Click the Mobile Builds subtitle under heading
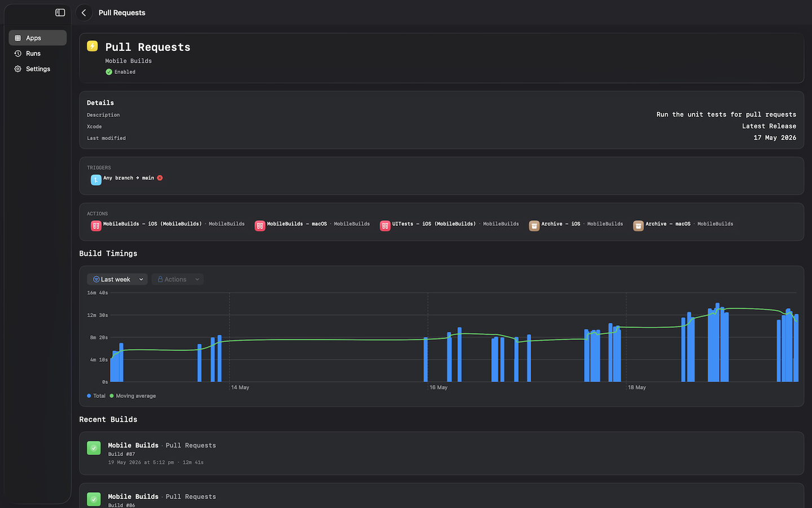 click(129, 61)
